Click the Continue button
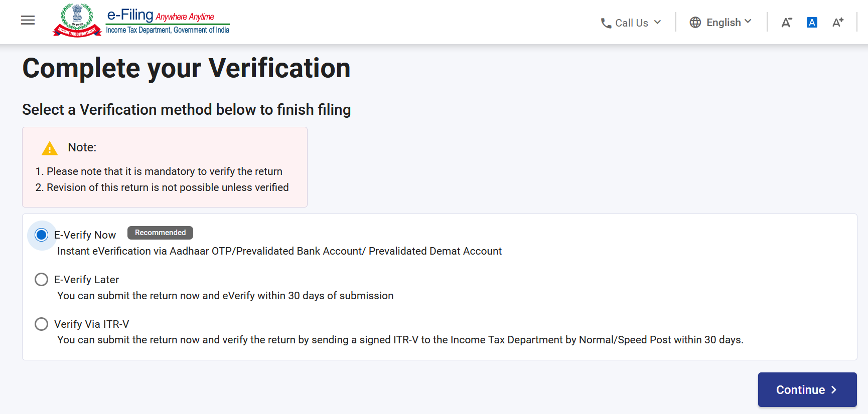This screenshot has height=414, width=868. pos(807,389)
